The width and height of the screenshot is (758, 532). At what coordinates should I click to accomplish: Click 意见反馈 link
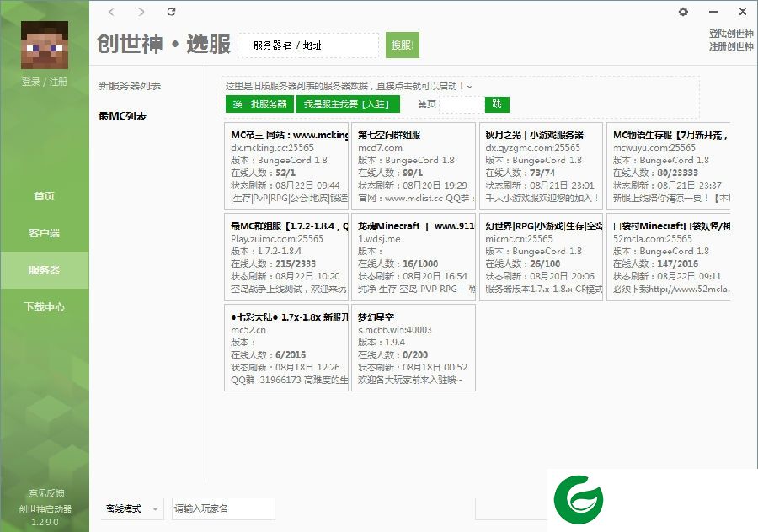pos(46,493)
